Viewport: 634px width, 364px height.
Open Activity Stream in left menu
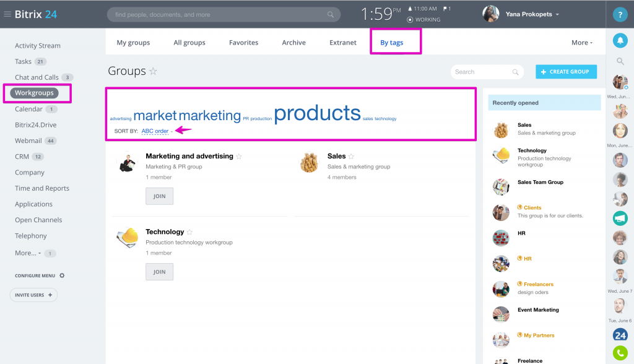click(x=38, y=46)
